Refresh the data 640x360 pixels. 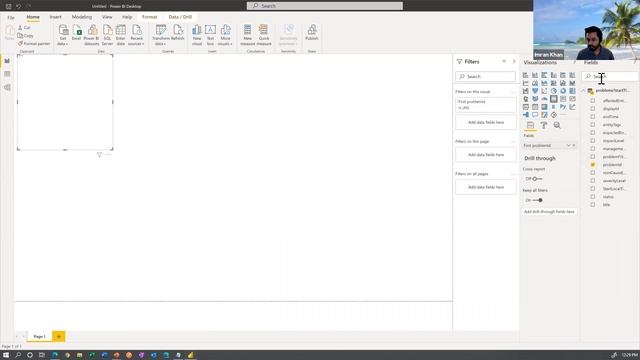pyautogui.click(x=178, y=33)
